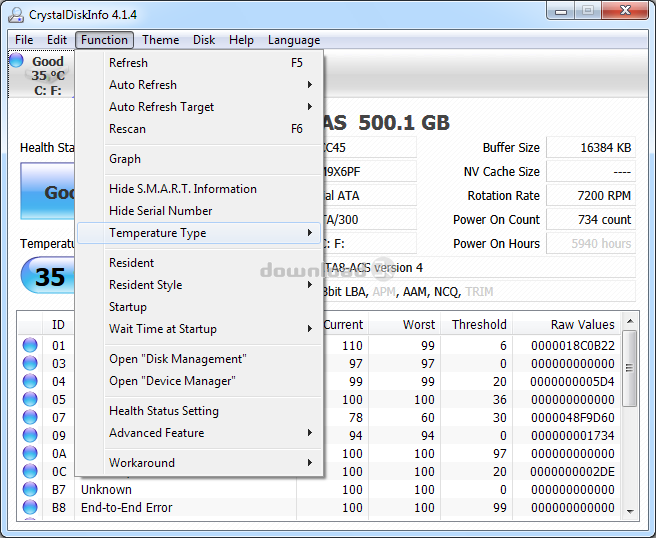Click the blue status orb for attribute 09
Viewport: 656px width, 538px height.
(x=30, y=436)
